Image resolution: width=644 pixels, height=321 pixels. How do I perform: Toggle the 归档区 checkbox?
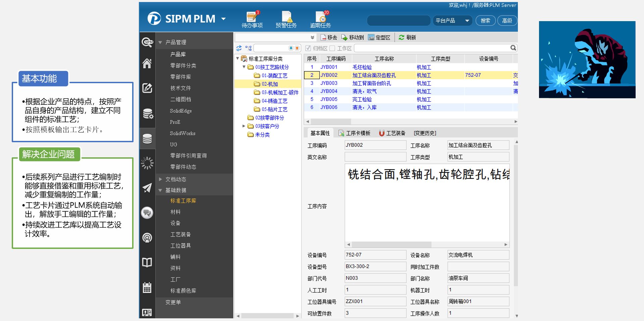(x=308, y=48)
